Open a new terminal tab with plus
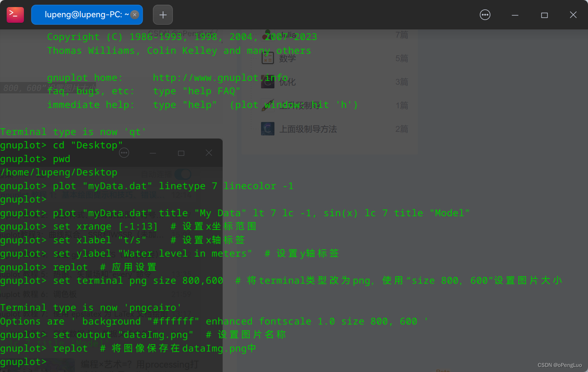This screenshot has width=588, height=372. coord(163,15)
